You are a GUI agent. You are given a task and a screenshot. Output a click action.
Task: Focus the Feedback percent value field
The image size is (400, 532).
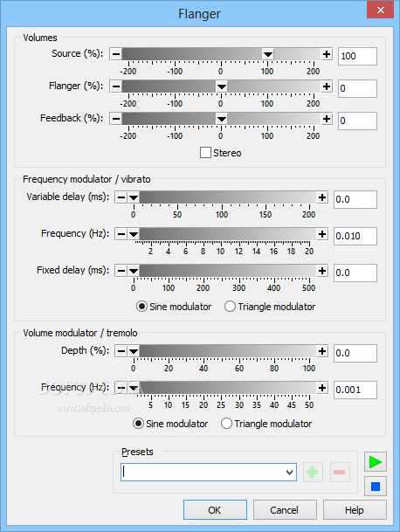[x=357, y=121]
